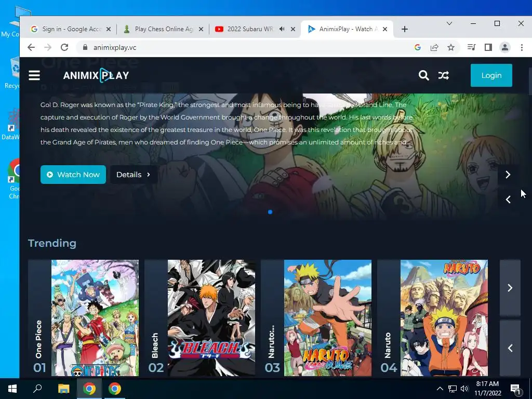Open the notification center icon
This screenshot has width=532, height=399.
pyautogui.click(x=516, y=389)
